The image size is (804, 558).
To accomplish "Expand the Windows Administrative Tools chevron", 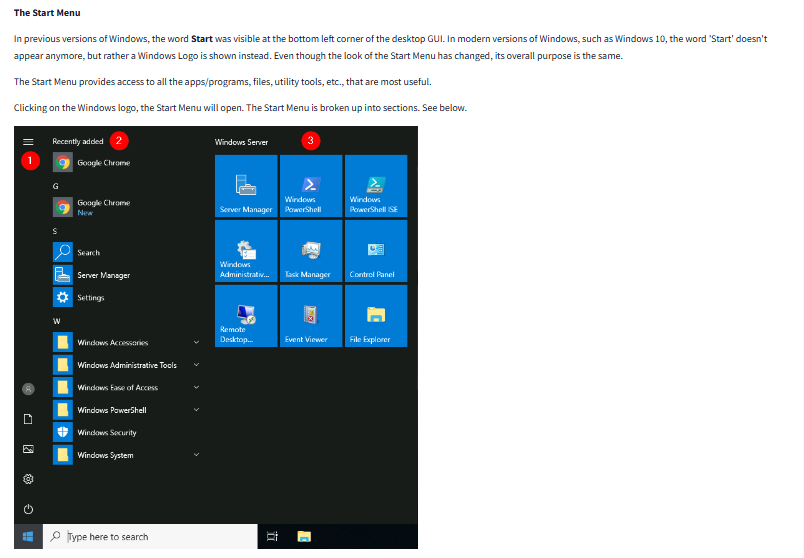I will [x=196, y=365].
